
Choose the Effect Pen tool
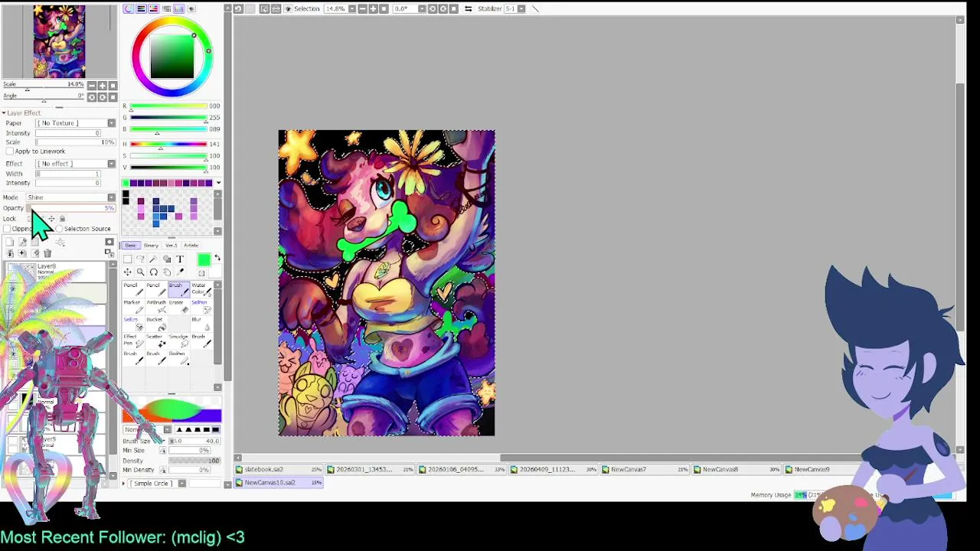(133, 341)
